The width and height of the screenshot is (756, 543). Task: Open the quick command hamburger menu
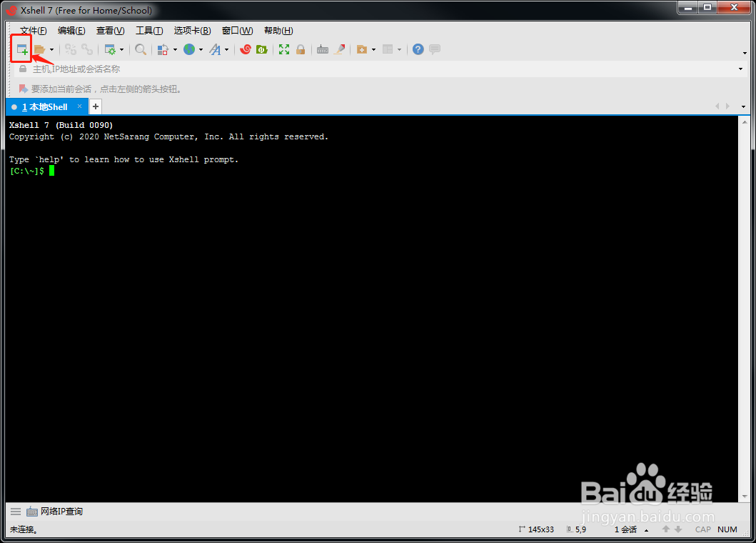(x=16, y=512)
